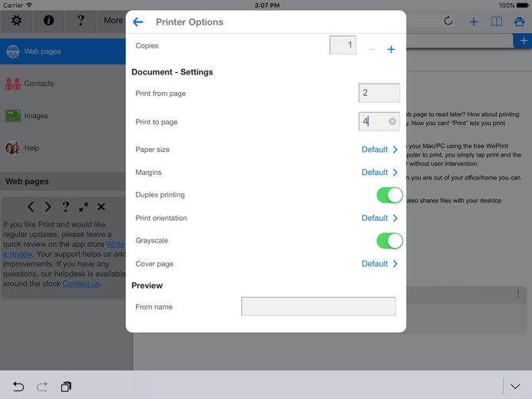
Task: Open bookmarks book icon
Action: pos(497,22)
